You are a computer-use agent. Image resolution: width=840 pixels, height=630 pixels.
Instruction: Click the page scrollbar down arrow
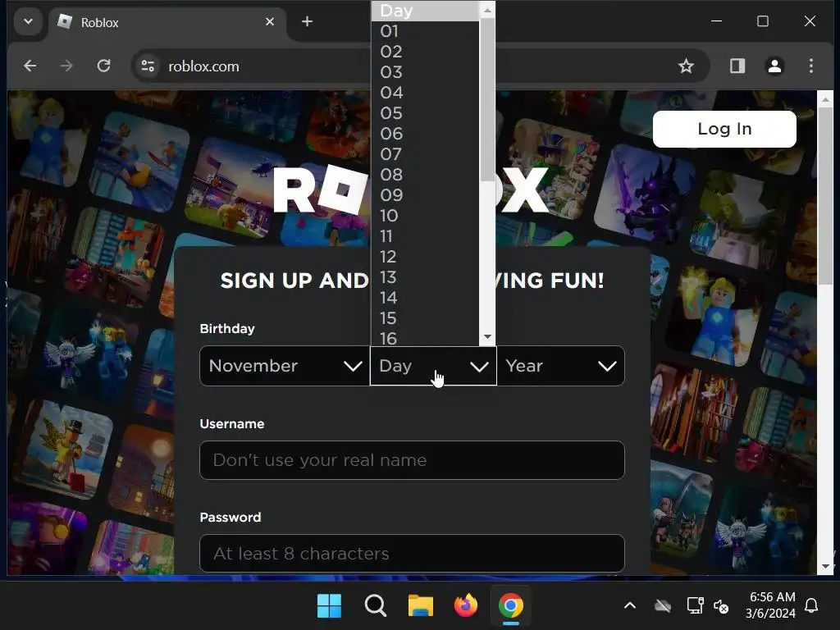tap(825, 566)
